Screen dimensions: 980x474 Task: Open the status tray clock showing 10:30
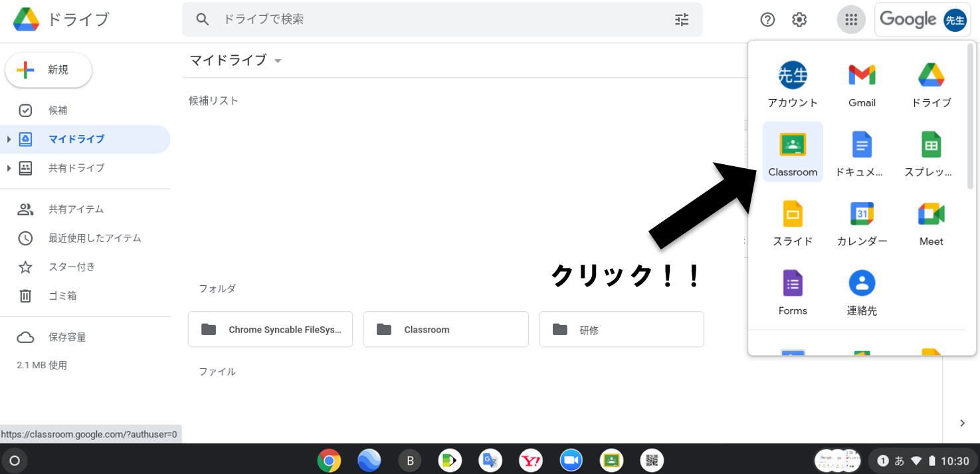(955, 461)
